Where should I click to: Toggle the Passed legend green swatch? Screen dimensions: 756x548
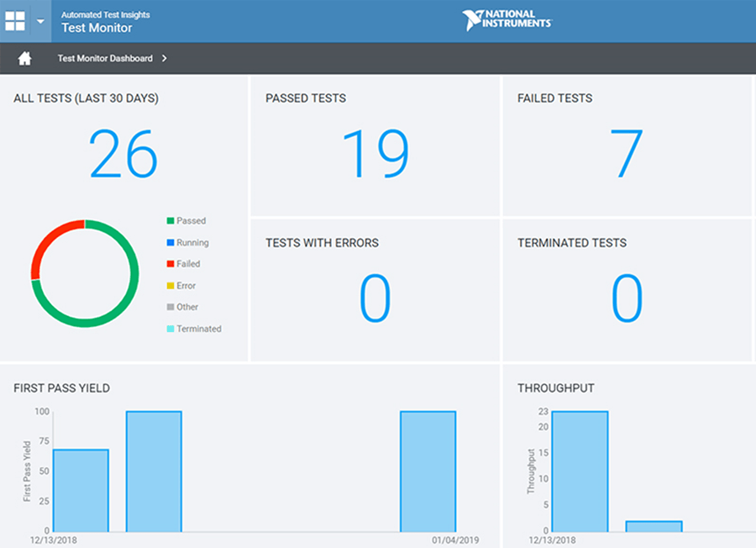171,221
